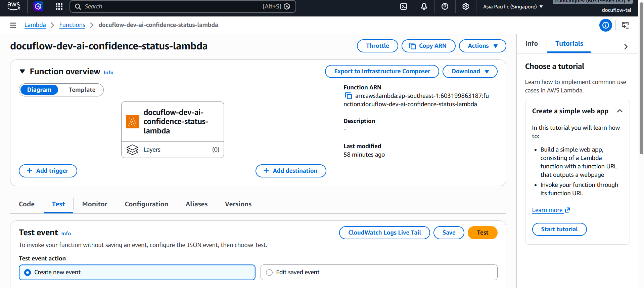Collapse the Function overview section
The image size is (644, 288).
click(x=22, y=72)
